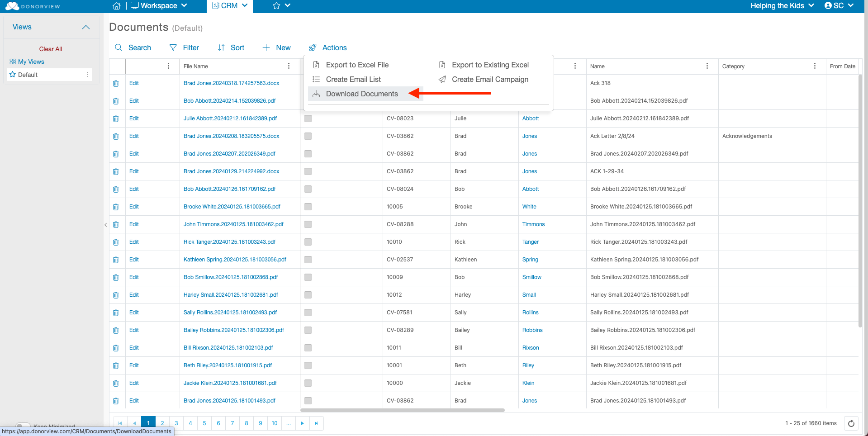The image size is (868, 436).
Task: Open the Default view options dots
Action: tap(87, 75)
